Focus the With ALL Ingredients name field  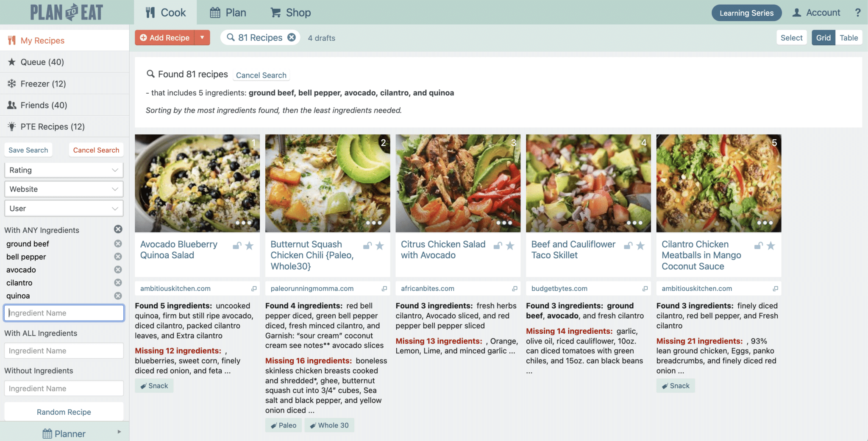[x=64, y=351]
